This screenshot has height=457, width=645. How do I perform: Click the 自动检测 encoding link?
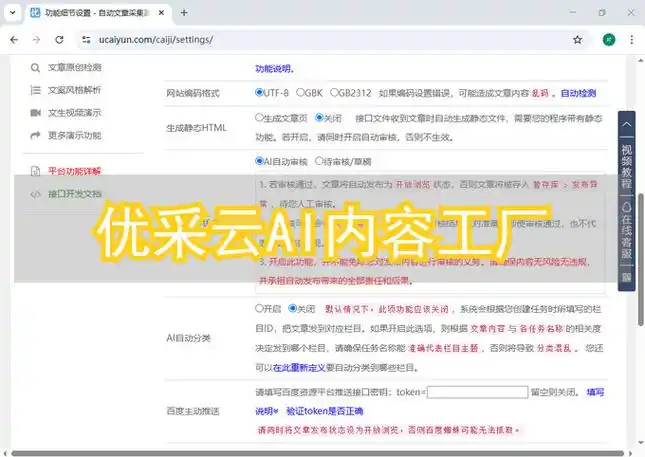pos(578,93)
